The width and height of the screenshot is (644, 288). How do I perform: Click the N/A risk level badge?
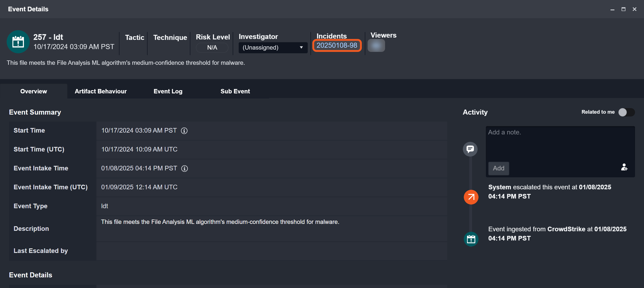tap(212, 48)
